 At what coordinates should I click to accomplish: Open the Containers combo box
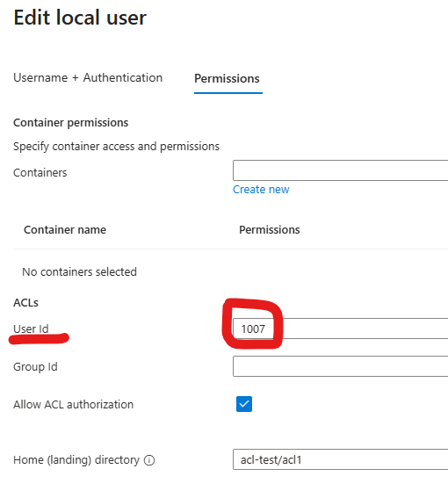pos(340,170)
